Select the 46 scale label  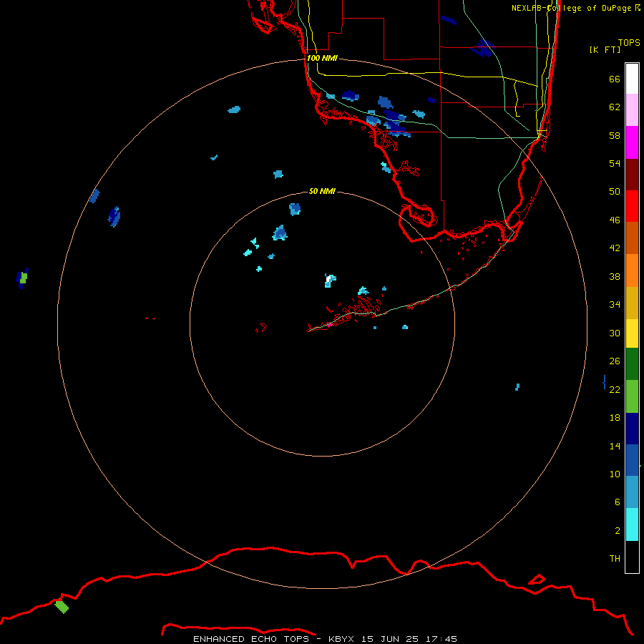point(615,220)
